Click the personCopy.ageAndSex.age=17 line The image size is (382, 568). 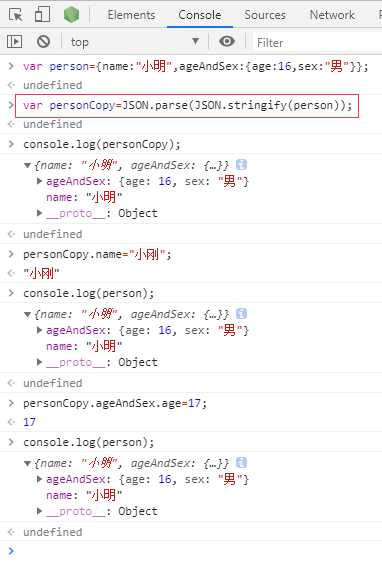115,403
